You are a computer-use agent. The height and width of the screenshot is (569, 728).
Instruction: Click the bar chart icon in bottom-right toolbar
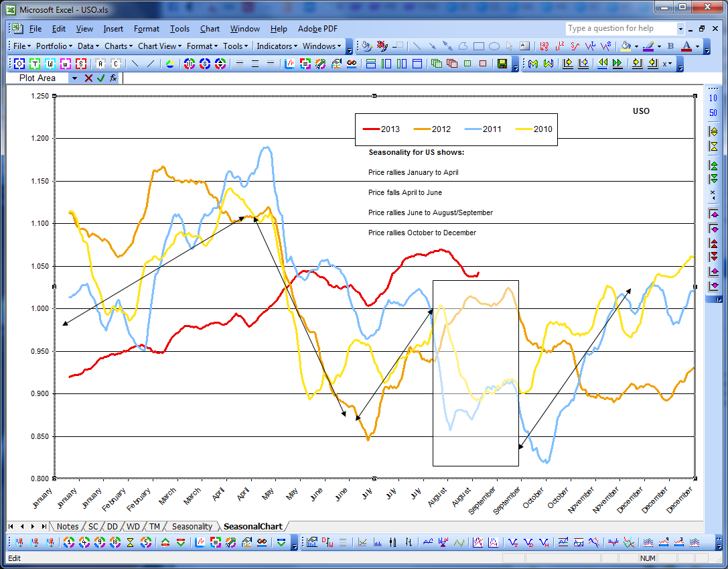tap(378, 542)
